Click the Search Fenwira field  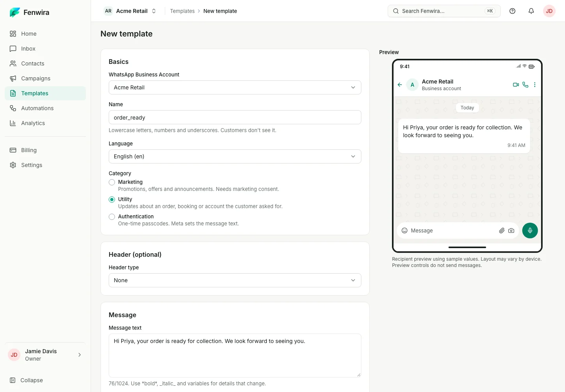[444, 11]
